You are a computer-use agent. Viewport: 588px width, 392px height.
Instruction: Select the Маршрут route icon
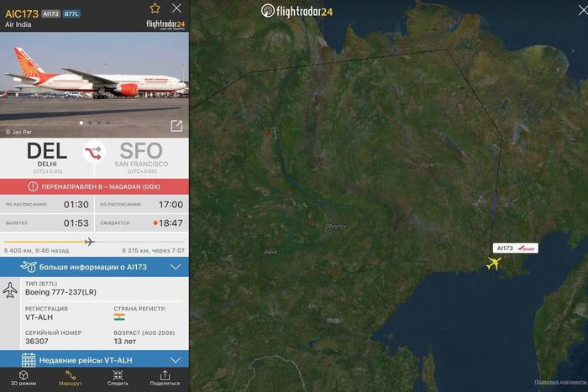click(x=70, y=378)
